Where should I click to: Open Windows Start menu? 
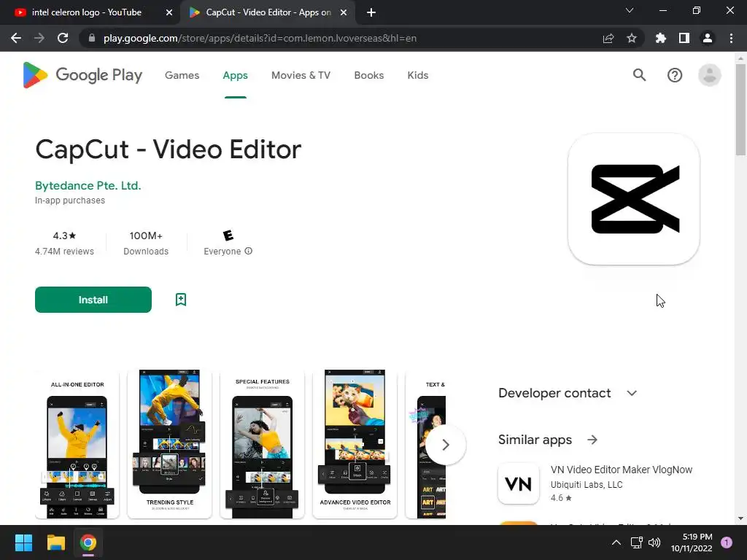pos(23,542)
